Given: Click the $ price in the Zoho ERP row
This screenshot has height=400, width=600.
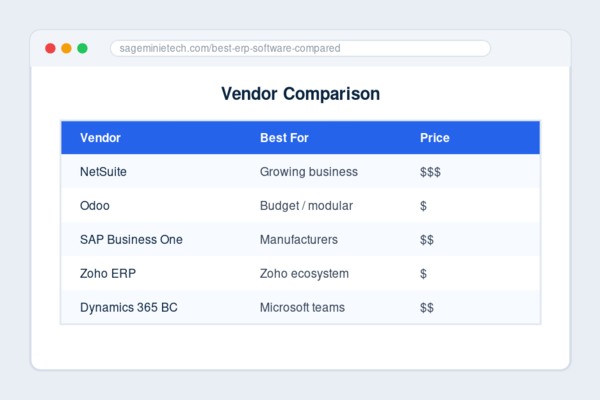Looking at the screenshot, I should (423, 274).
